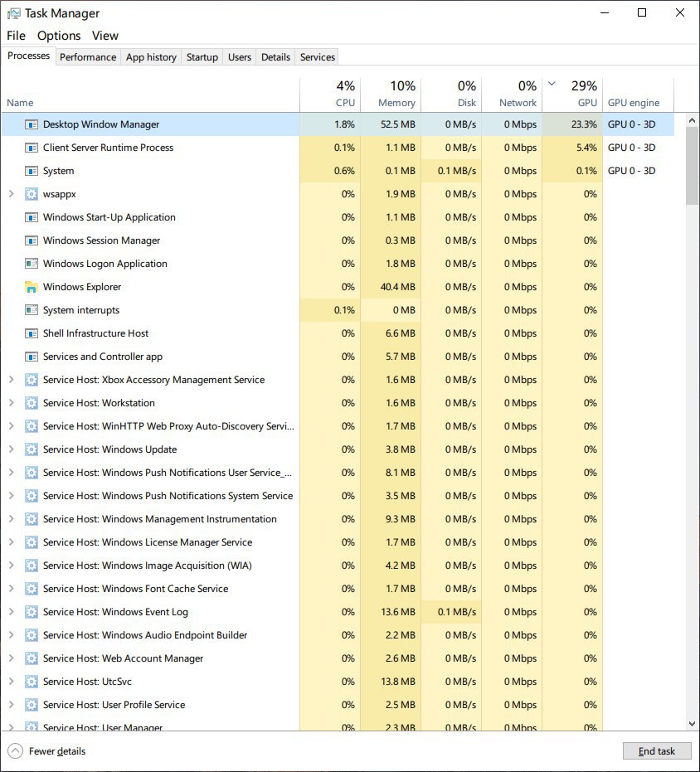The height and width of the screenshot is (772, 700).
Task: Open the Startup tab
Action: (202, 57)
